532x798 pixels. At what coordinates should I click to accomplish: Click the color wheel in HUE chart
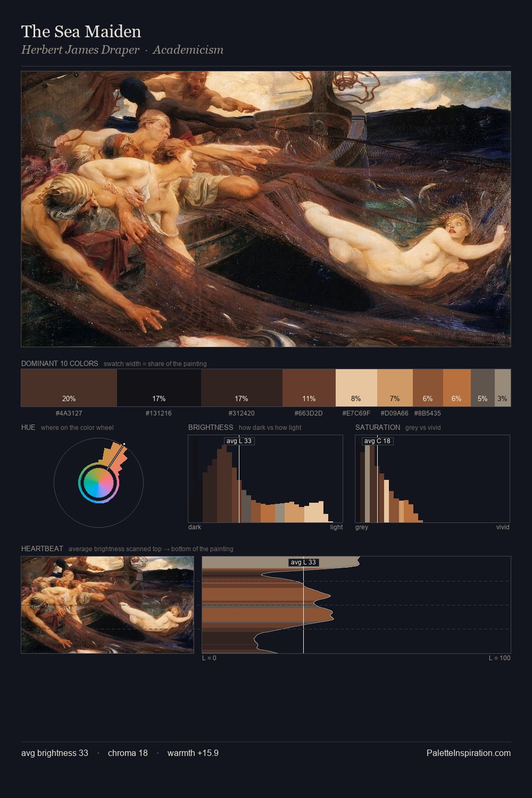coord(98,483)
